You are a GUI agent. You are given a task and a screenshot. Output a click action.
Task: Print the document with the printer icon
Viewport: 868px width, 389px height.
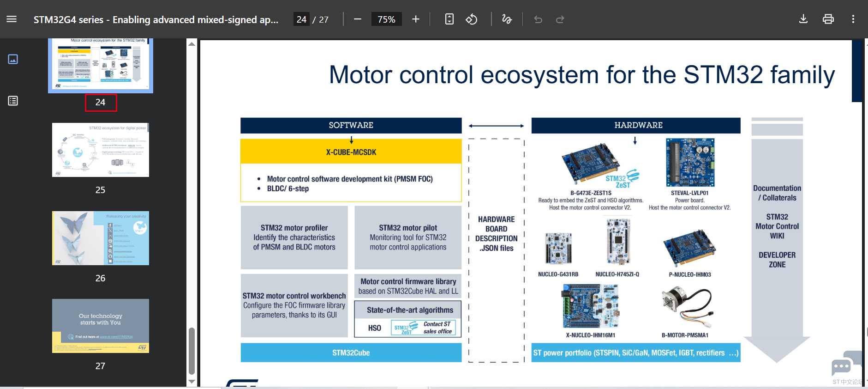pos(828,19)
